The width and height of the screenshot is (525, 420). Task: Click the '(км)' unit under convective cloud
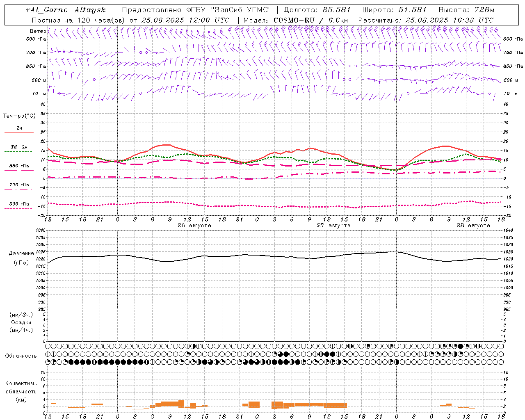click(x=21, y=399)
